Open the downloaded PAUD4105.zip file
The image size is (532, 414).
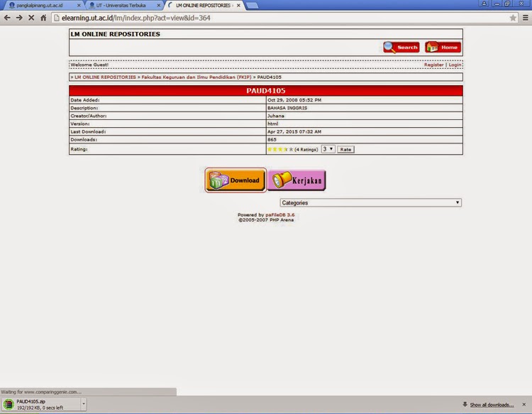pyautogui.click(x=40, y=404)
